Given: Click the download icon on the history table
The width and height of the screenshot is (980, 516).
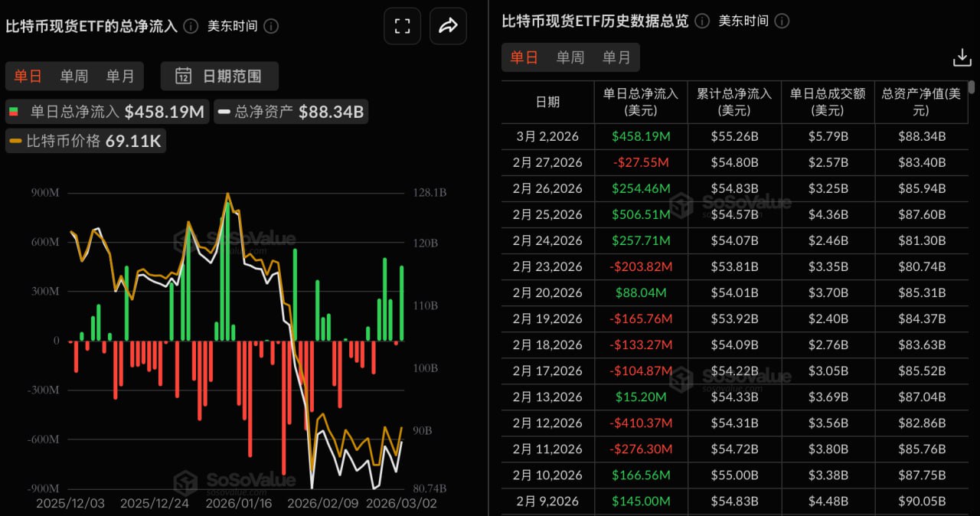Looking at the screenshot, I should pyautogui.click(x=962, y=57).
